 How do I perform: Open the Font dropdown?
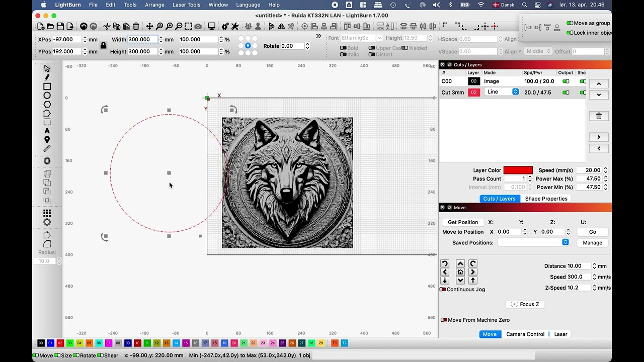click(362, 38)
